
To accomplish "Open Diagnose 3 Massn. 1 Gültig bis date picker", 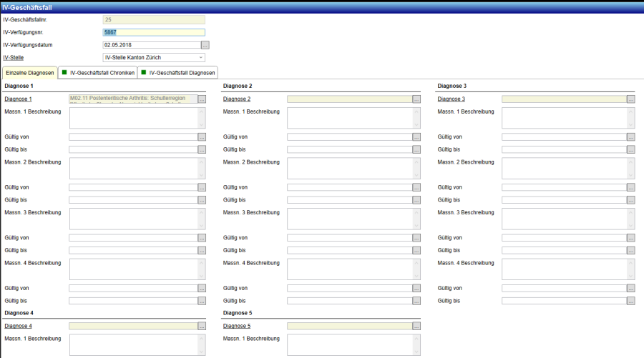I will click(631, 149).
